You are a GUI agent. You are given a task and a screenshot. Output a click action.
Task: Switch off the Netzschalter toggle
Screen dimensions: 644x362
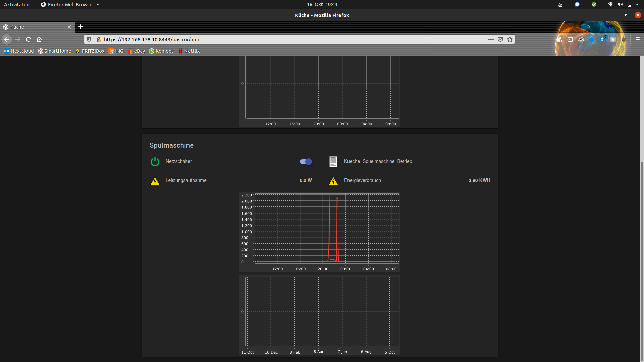pos(305,161)
